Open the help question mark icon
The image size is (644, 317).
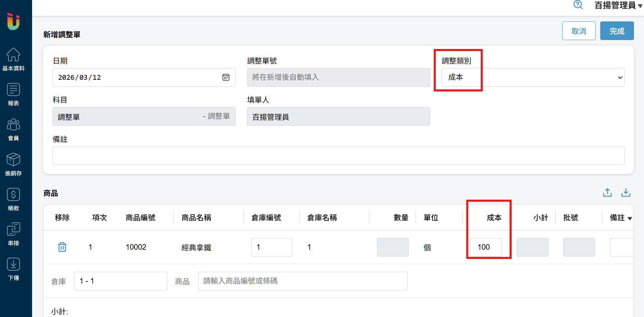[578, 5]
